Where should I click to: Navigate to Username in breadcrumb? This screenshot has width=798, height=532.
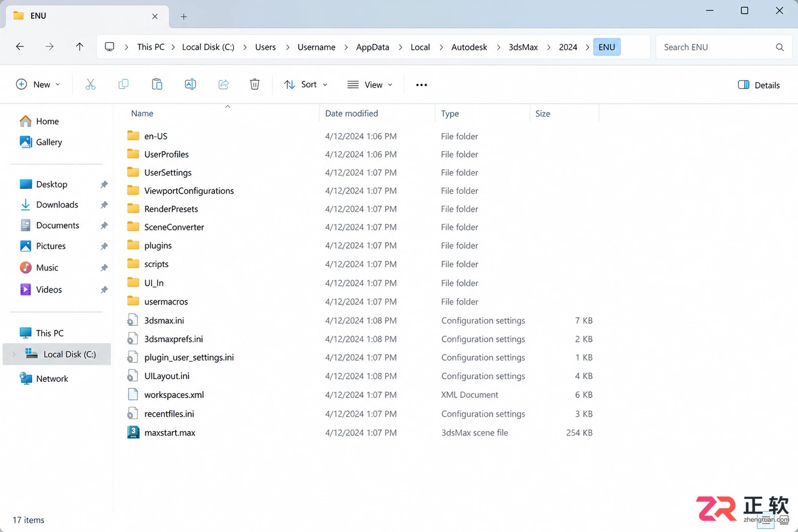tap(316, 47)
